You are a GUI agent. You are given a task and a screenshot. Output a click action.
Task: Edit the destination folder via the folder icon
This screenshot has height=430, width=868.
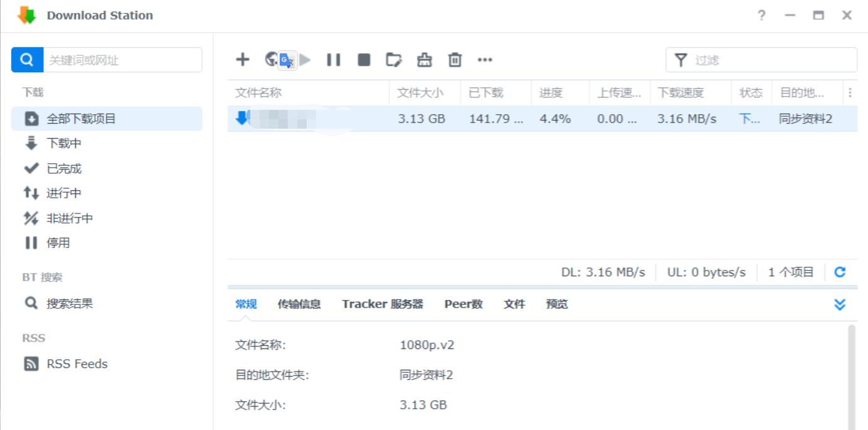[394, 60]
